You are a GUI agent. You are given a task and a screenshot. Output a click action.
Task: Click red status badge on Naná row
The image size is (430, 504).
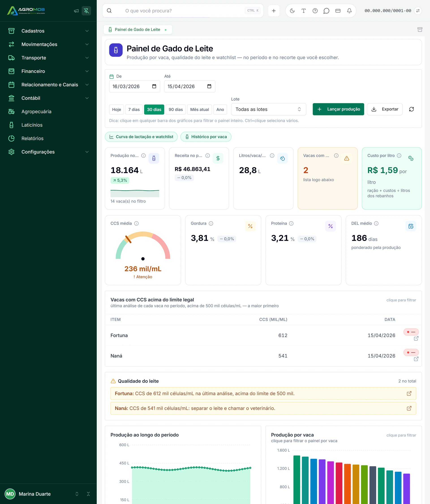pos(411,352)
